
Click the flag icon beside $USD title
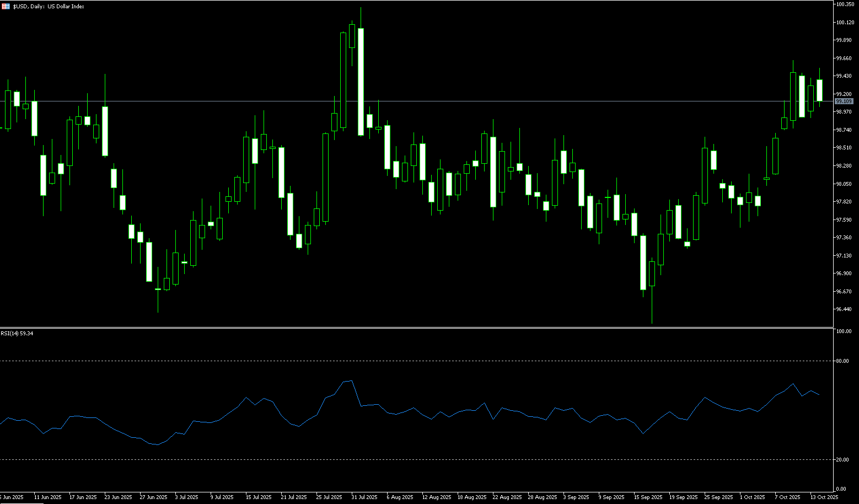click(6, 7)
